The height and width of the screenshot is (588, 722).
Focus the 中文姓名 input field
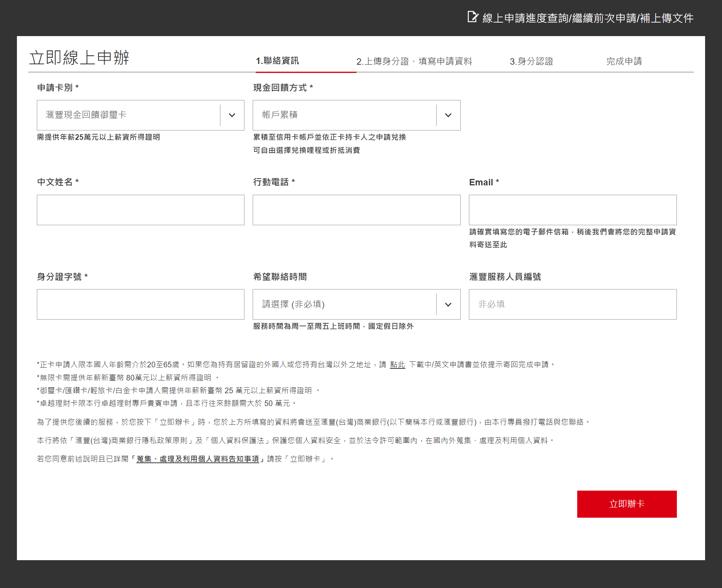141,210
